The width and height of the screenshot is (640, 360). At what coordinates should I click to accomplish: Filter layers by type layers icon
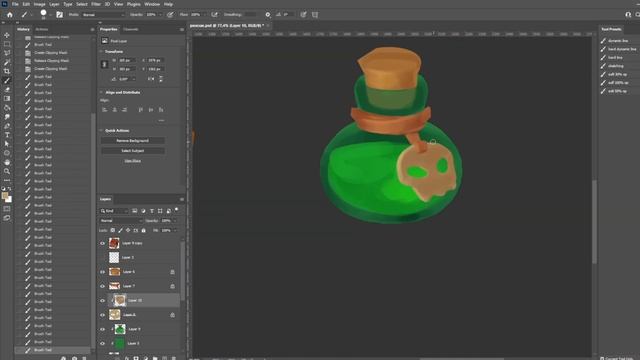152,211
